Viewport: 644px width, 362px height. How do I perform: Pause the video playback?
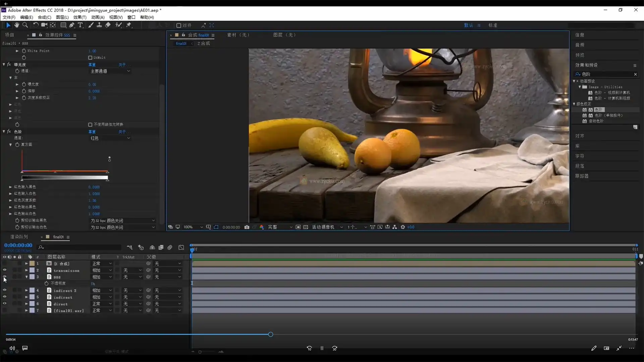(322, 348)
